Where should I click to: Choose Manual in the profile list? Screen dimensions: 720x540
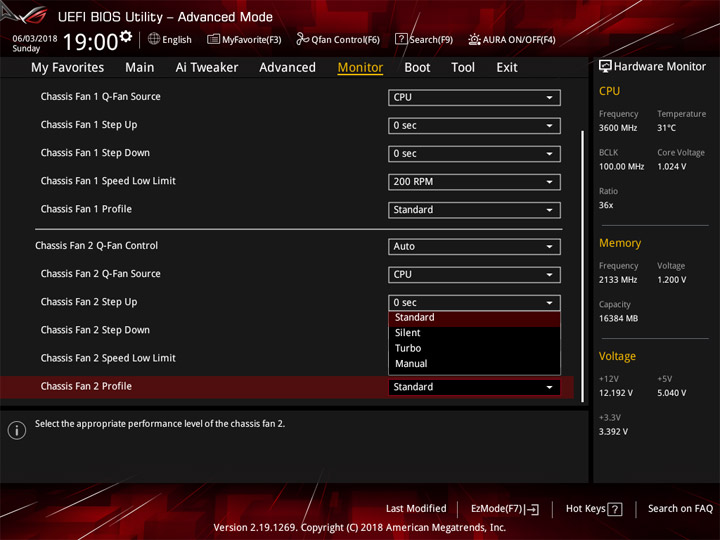[x=474, y=364]
